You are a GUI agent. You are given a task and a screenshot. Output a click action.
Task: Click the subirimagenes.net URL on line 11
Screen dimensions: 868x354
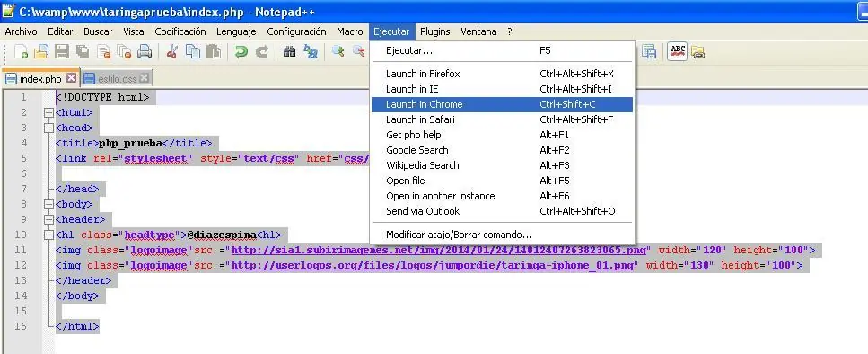(438, 251)
